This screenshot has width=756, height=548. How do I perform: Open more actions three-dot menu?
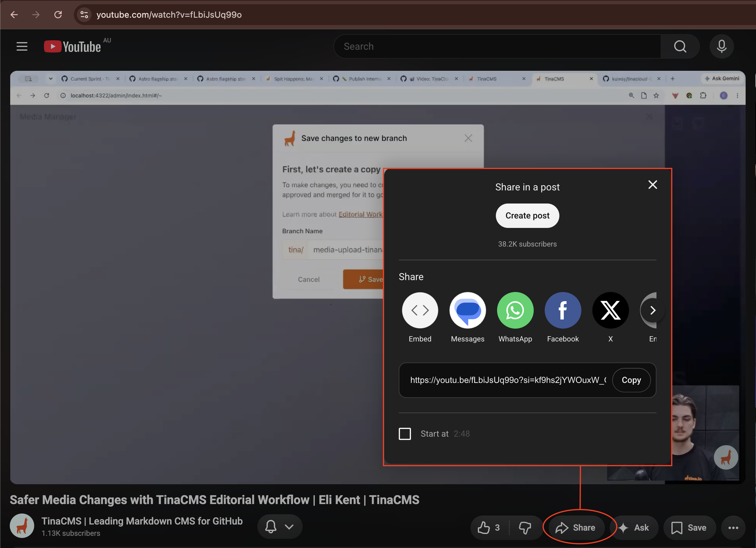point(733,528)
